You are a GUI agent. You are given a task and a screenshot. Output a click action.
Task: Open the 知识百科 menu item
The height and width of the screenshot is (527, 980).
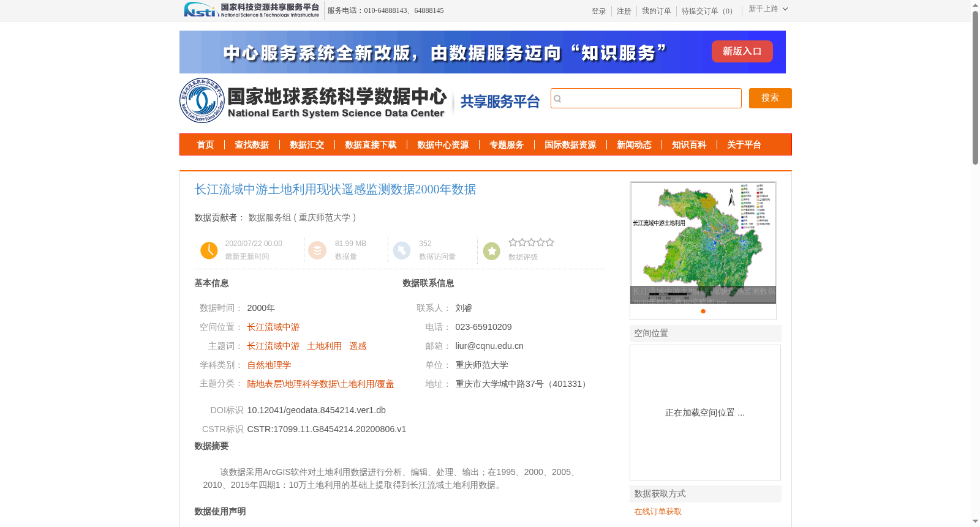[689, 145]
